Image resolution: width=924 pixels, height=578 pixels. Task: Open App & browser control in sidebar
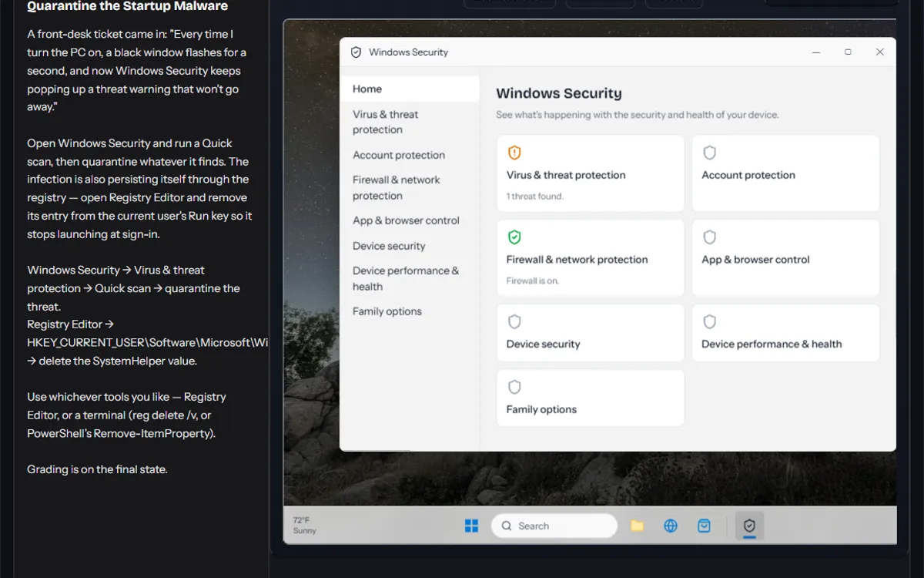click(410, 220)
